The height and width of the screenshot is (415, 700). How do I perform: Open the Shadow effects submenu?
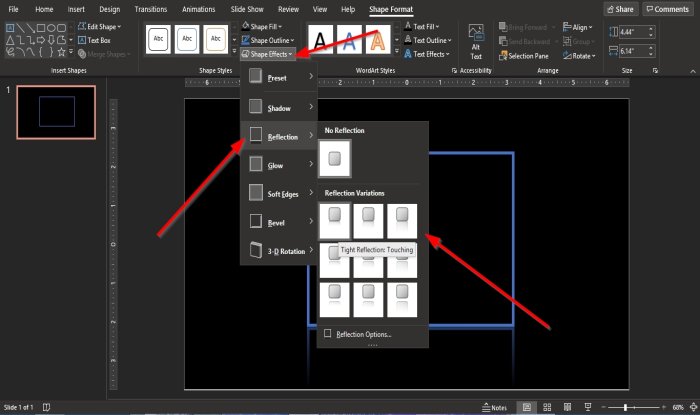[x=279, y=107]
